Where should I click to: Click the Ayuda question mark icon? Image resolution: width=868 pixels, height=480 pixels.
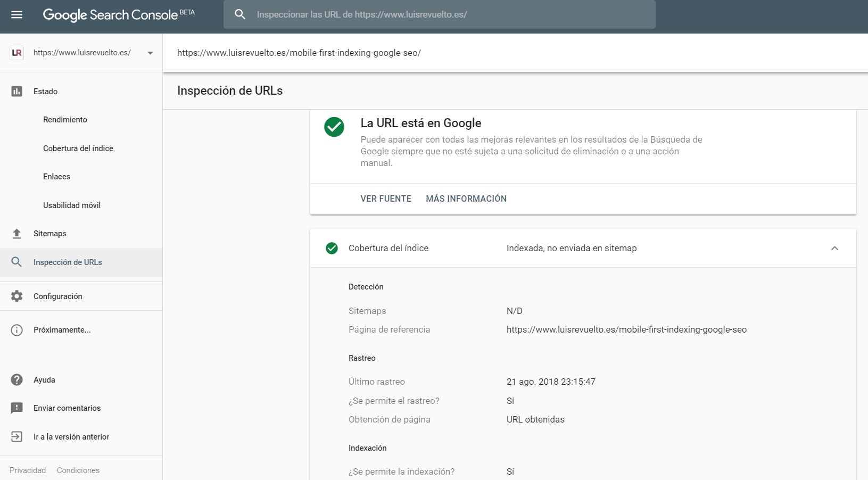coord(17,380)
